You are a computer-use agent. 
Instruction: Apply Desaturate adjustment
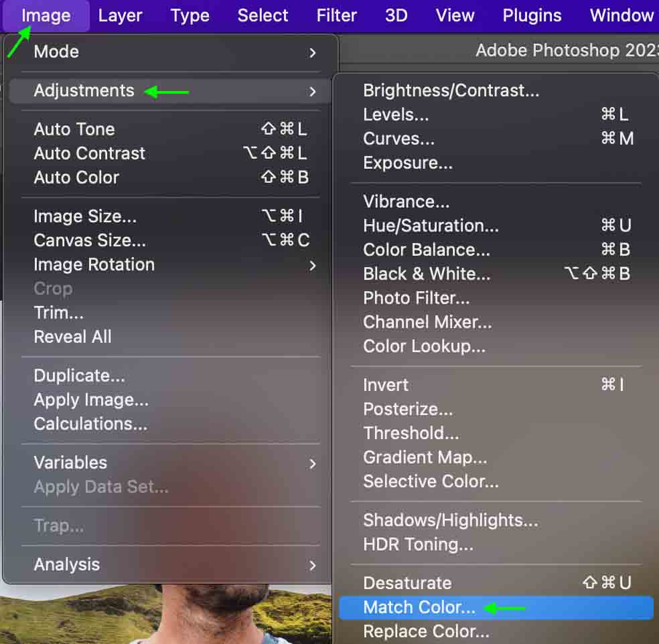[x=496, y=583]
